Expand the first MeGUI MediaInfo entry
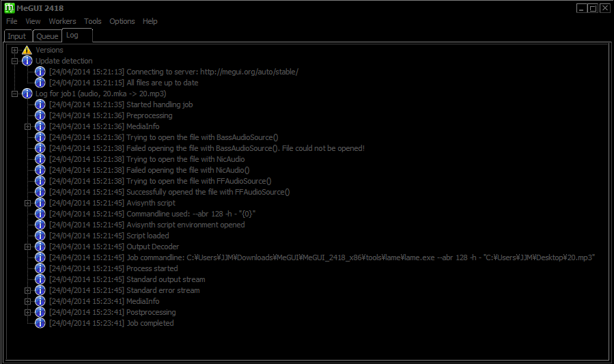The width and height of the screenshot is (614, 364). pyautogui.click(x=28, y=126)
